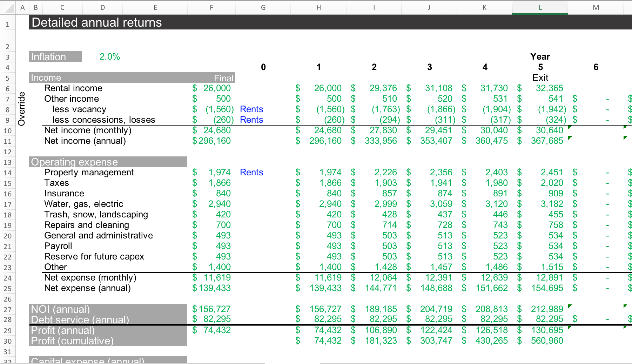This screenshot has height=364, width=632.
Task: Click year 5 rental income 32,365
Action: tap(549, 88)
